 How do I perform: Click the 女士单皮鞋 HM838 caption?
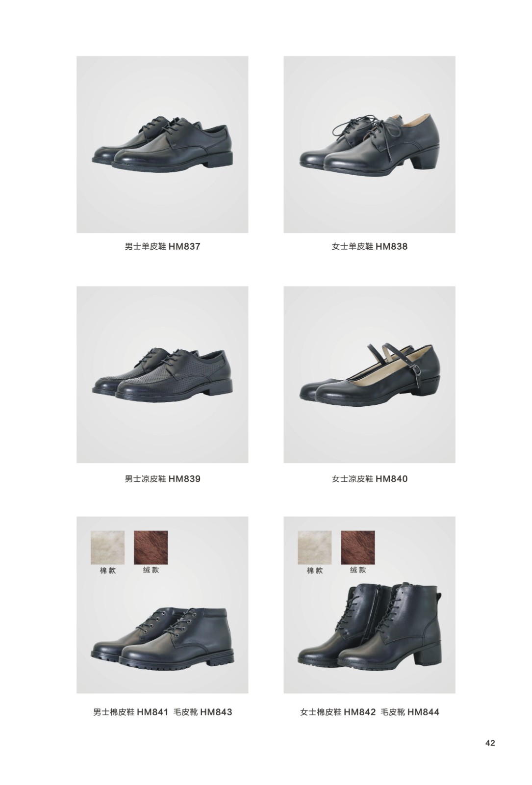(369, 246)
